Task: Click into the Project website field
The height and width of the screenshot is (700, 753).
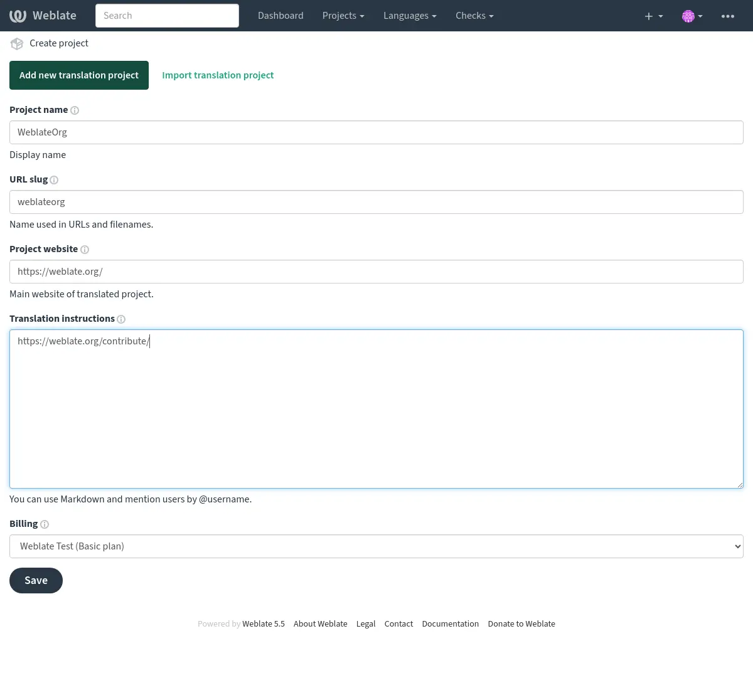Action: click(x=376, y=272)
